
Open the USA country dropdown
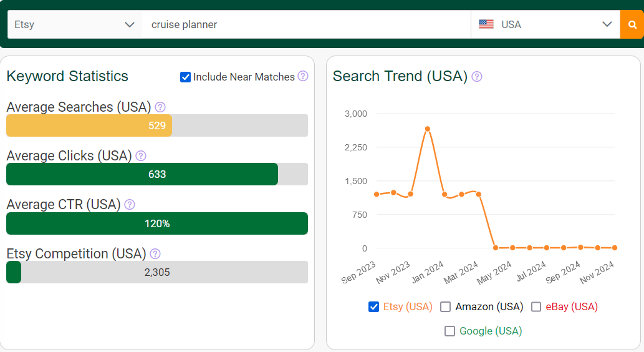tap(545, 25)
